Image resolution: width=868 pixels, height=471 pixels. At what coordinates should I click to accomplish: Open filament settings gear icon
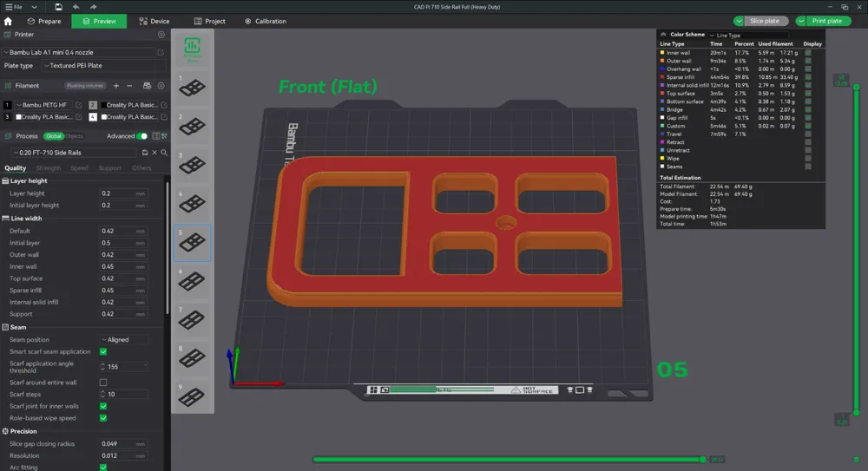(161, 86)
